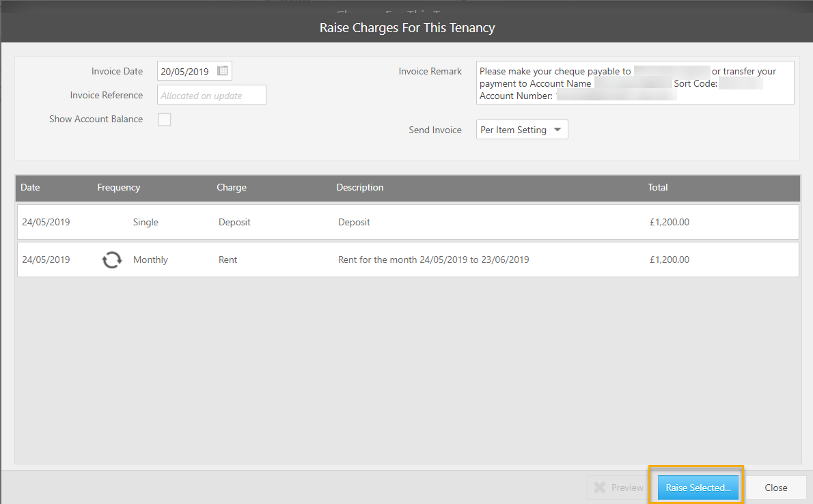Click the recurring icon on the Monthly Rent row
Image resolution: width=813 pixels, height=504 pixels.
[112, 260]
